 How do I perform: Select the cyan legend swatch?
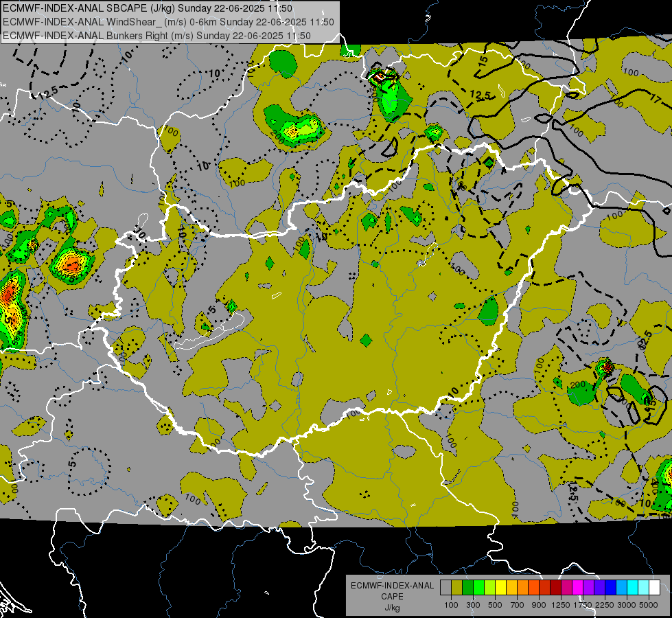click(x=633, y=588)
